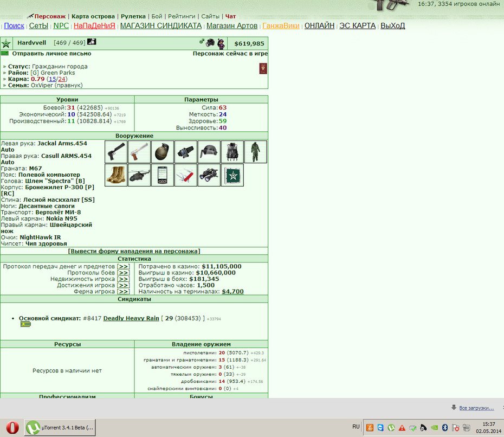Click the green envelope mail icon

pos(5,53)
